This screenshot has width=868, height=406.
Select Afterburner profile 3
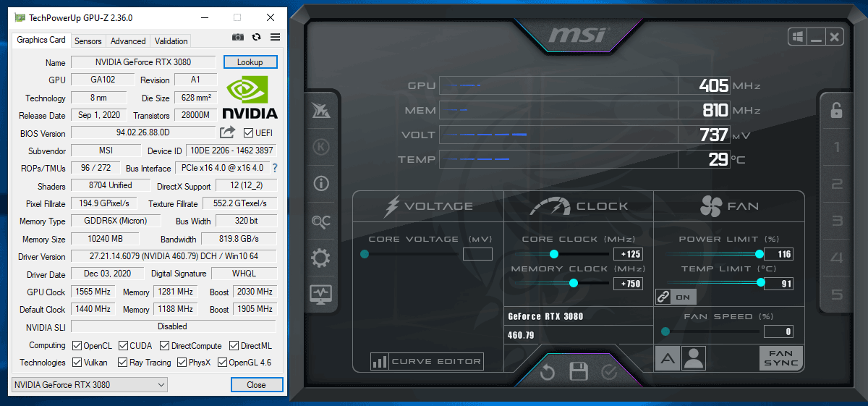click(x=837, y=221)
